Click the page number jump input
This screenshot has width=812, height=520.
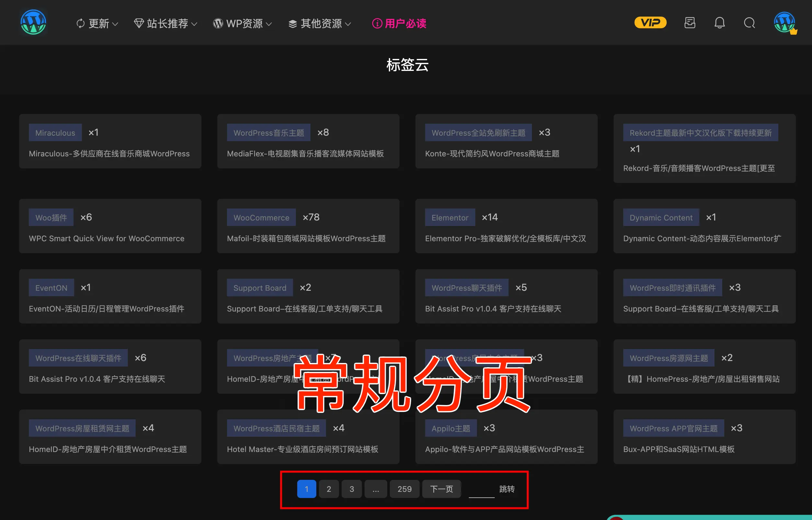click(481, 489)
